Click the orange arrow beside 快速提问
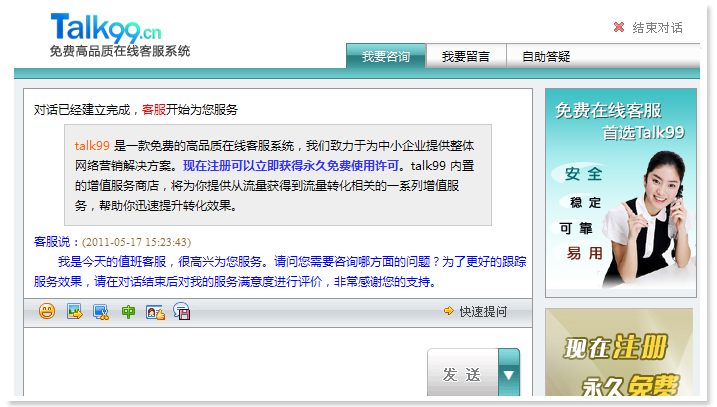The height and width of the screenshot is (407, 717). (x=449, y=311)
